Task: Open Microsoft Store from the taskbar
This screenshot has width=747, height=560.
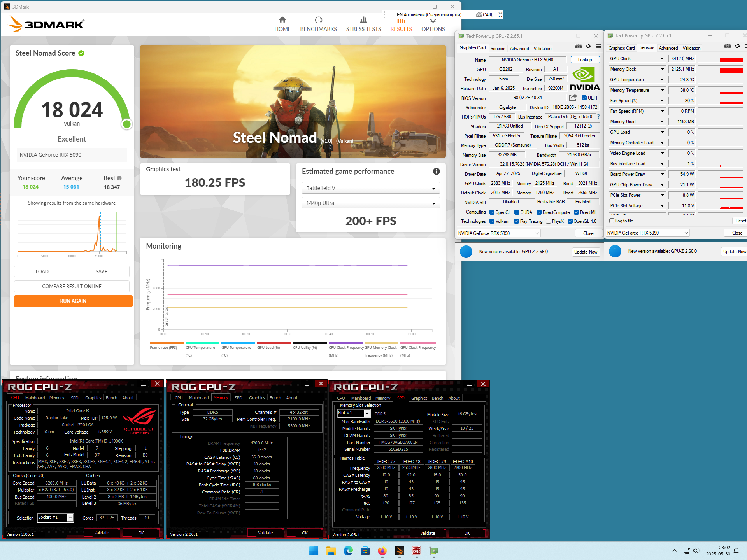Action: click(x=365, y=551)
